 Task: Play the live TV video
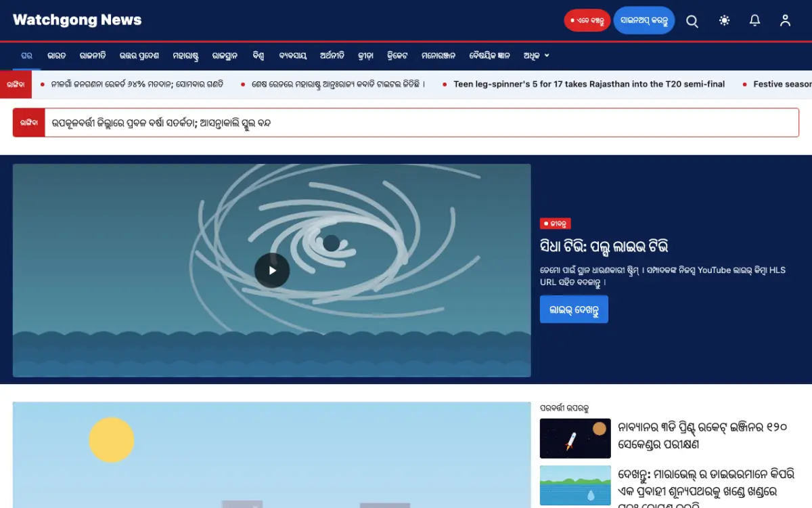[272, 270]
